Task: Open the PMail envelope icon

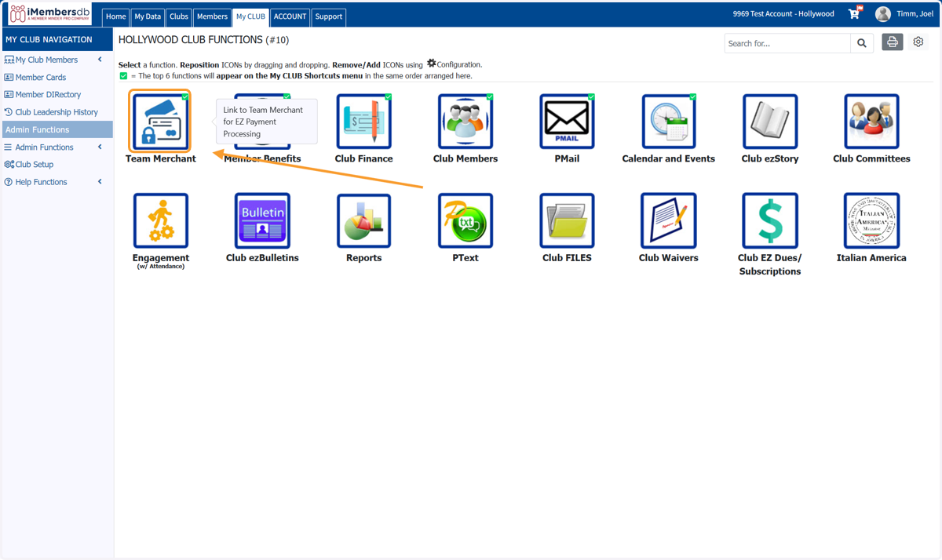Action: click(567, 122)
